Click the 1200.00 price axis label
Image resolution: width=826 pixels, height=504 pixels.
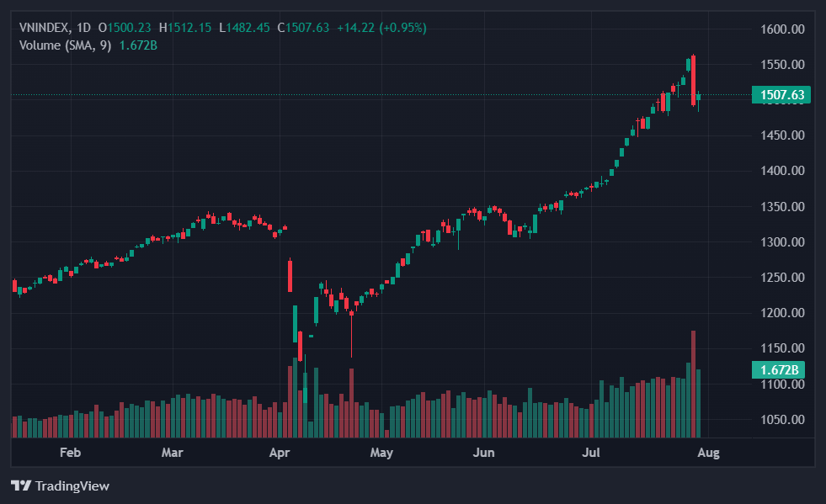coord(782,313)
